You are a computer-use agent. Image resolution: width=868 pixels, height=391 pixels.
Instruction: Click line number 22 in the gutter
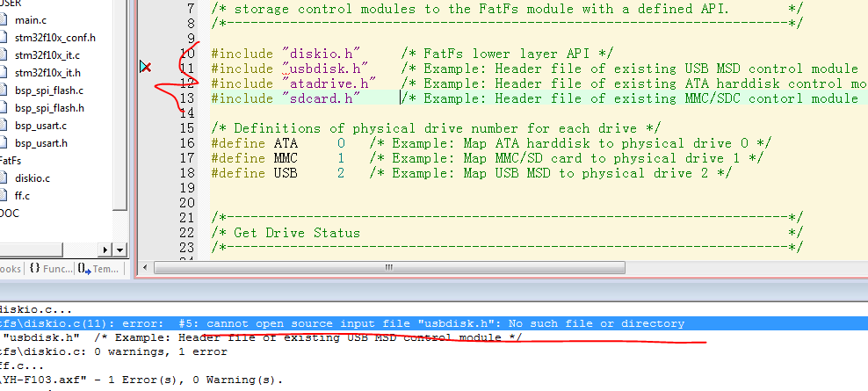click(188, 233)
